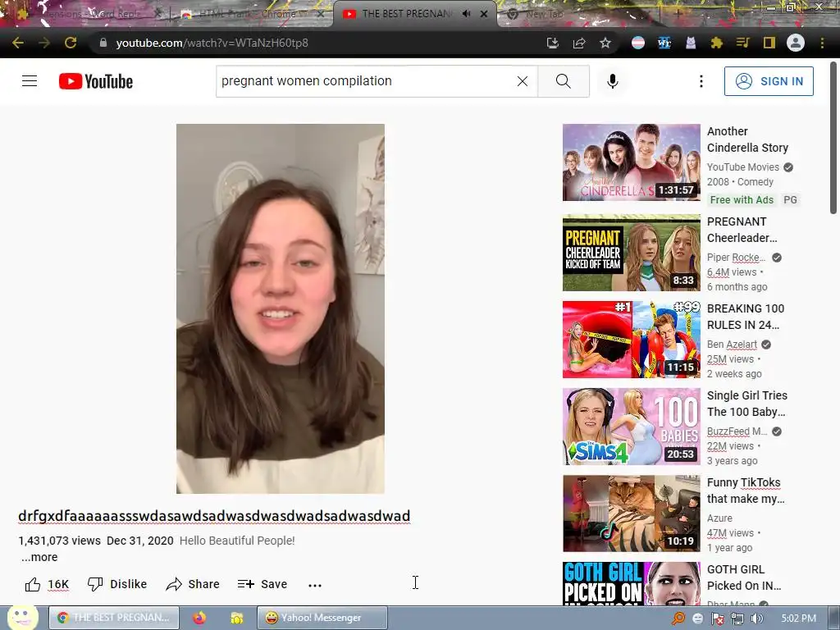Open Funny TikToks that make my title

tap(746, 491)
